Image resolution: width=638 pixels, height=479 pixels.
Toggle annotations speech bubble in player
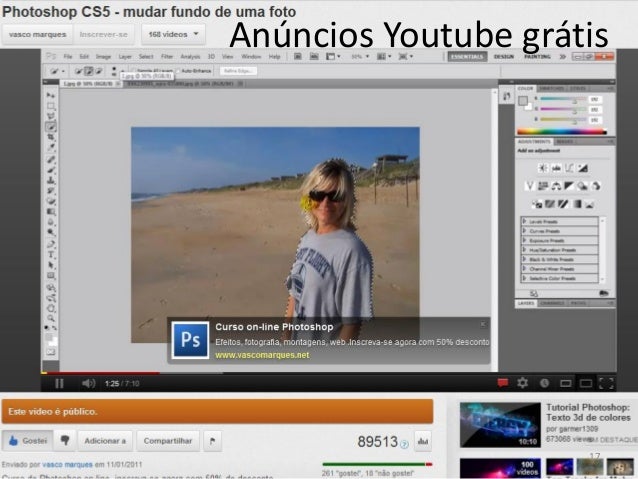tap(503, 383)
